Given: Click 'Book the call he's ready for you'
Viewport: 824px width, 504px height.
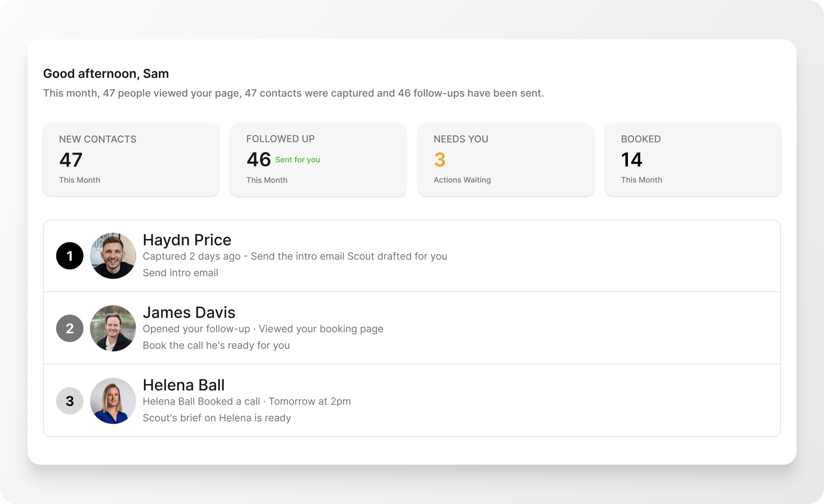Looking at the screenshot, I should [216, 345].
